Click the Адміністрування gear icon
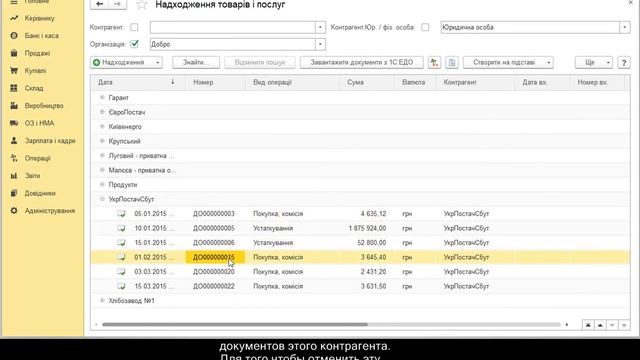640x360 pixels. pos(14,211)
